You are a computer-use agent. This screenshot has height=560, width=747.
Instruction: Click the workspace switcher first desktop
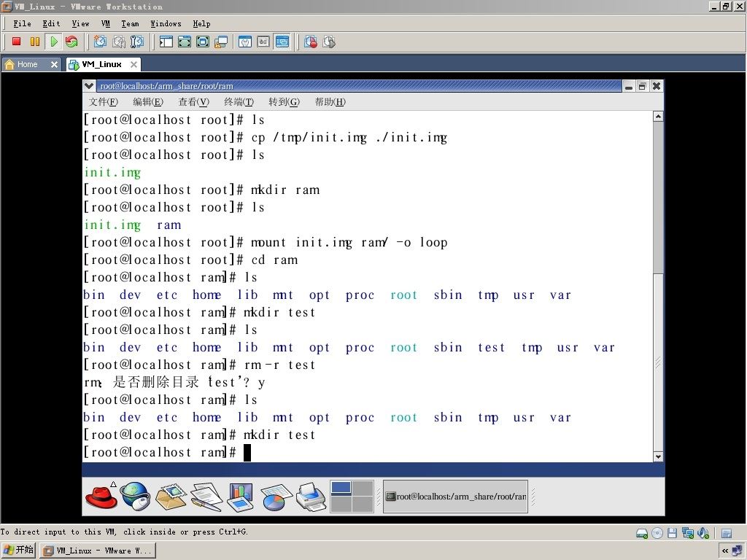tap(341, 488)
